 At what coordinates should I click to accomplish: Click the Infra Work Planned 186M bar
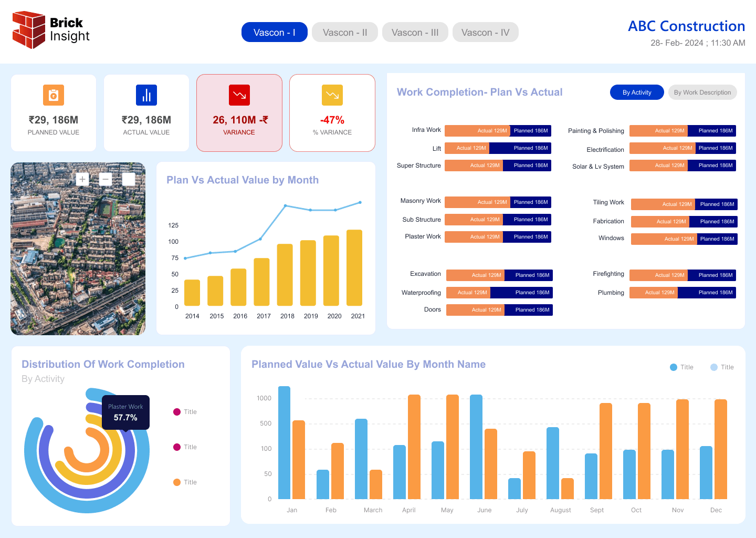point(531,131)
